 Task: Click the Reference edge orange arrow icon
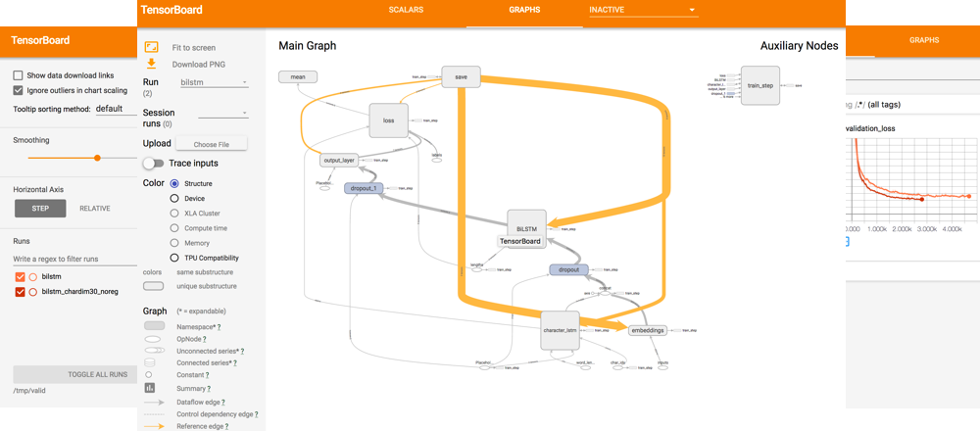[x=155, y=426]
